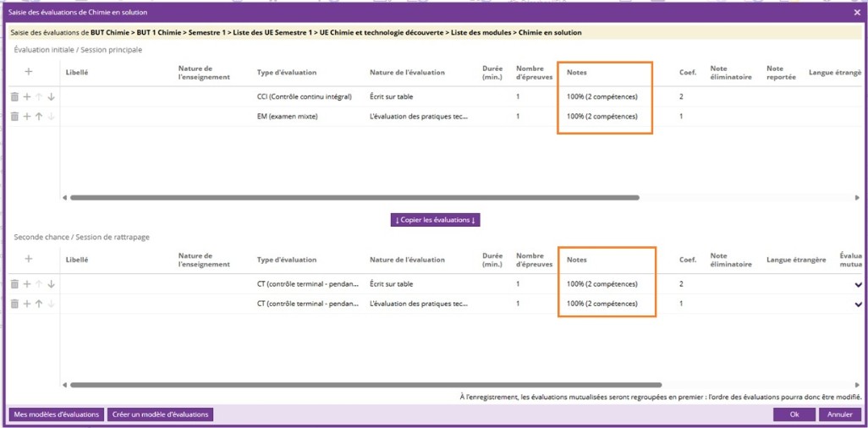
Task: Delete the EM (examen mixte) row
Action: point(15,117)
